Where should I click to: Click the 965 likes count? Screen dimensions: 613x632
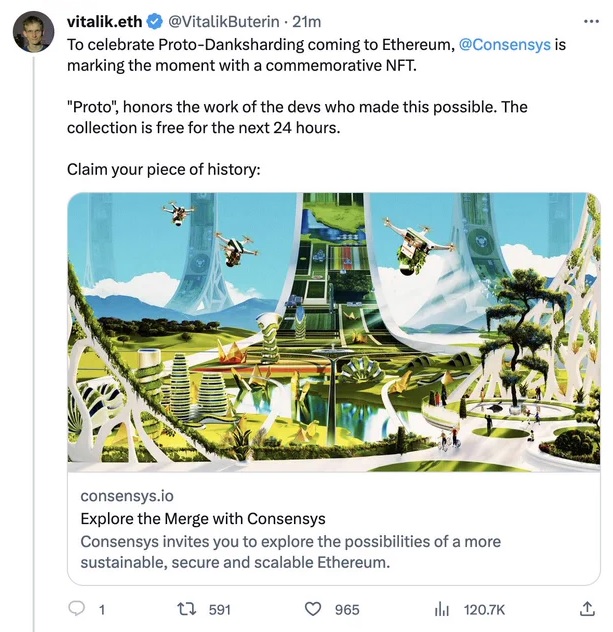(x=347, y=609)
